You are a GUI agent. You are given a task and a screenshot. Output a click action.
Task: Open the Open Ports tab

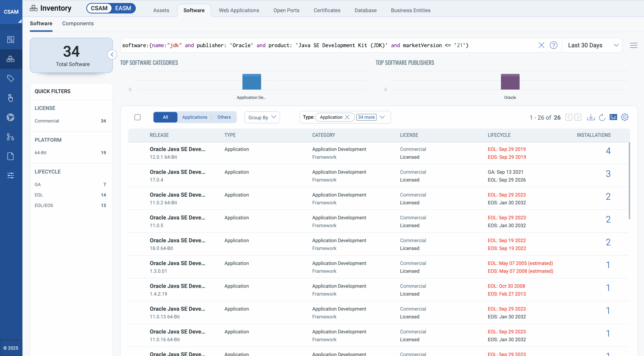click(x=286, y=10)
